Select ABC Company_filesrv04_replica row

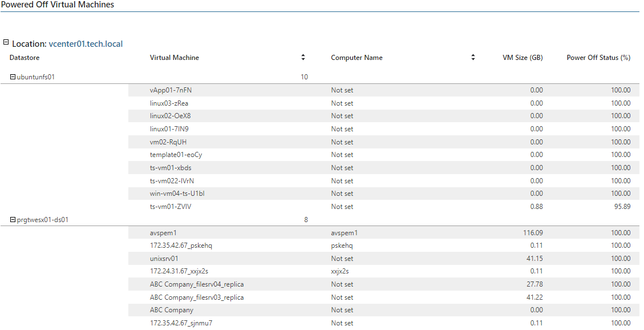coord(384,284)
